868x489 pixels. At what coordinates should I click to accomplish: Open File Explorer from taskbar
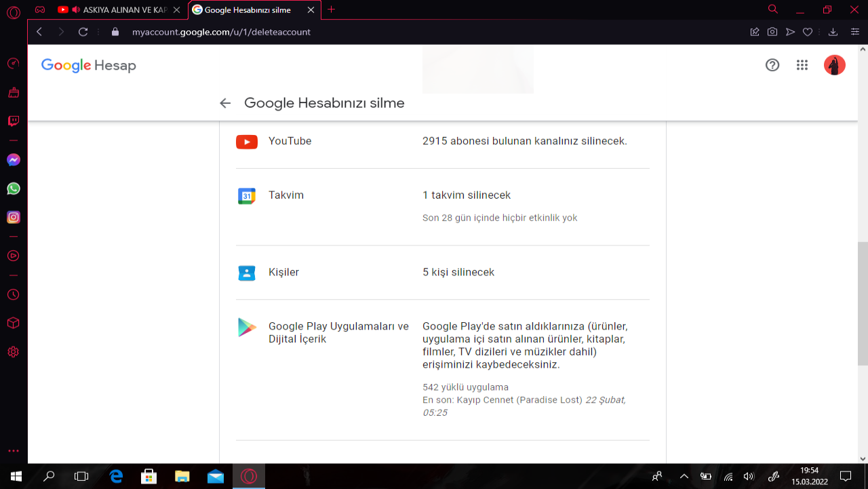coord(182,476)
